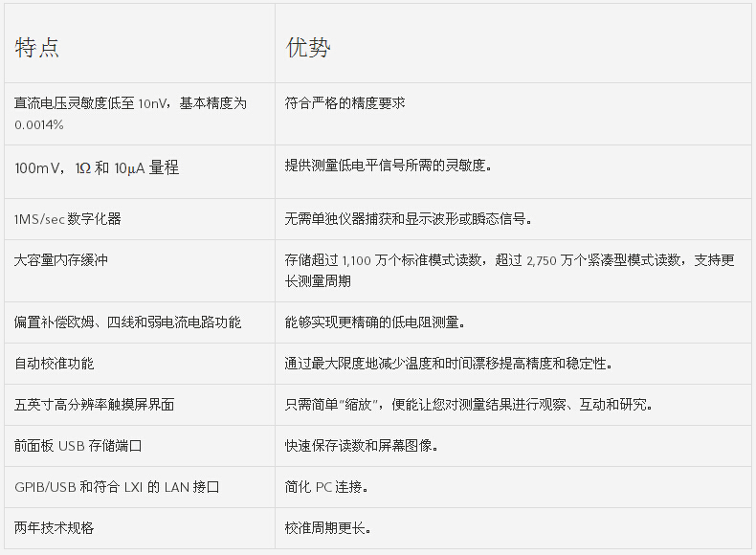Click the 无需单独仪器捕获和显示波形 text
The width and height of the screenshot is (756, 555).
point(408,219)
